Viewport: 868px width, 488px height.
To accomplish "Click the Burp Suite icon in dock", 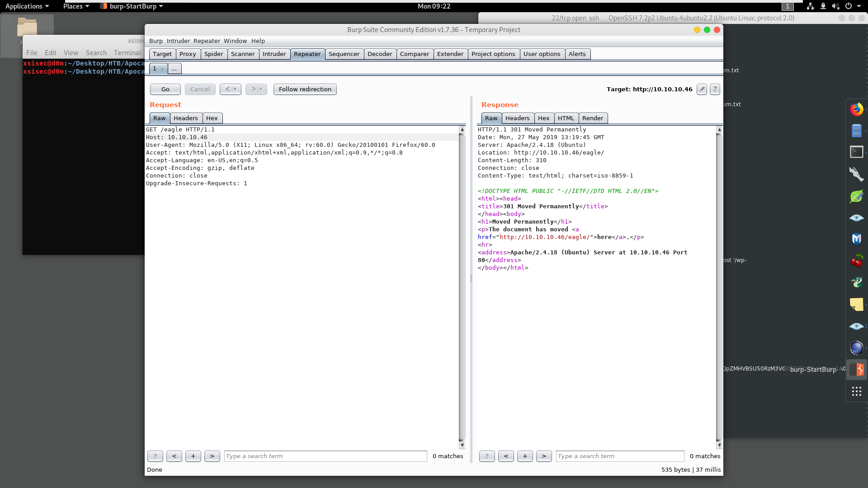I will 856,370.
